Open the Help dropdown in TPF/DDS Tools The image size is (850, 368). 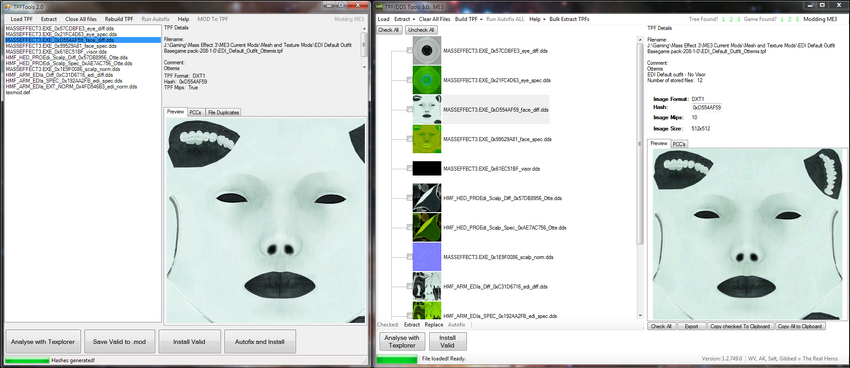tap(536, 19)
